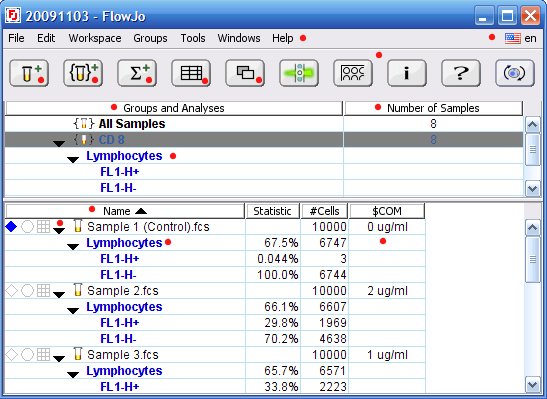Click the FlowJo title bar icon
This screenshot has width=547, height=399.
tap(13, 16)
